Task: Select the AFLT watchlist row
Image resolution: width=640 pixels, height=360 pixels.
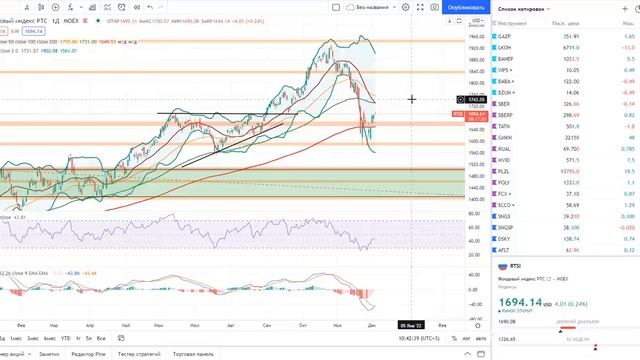Action: tap(566, 250)
